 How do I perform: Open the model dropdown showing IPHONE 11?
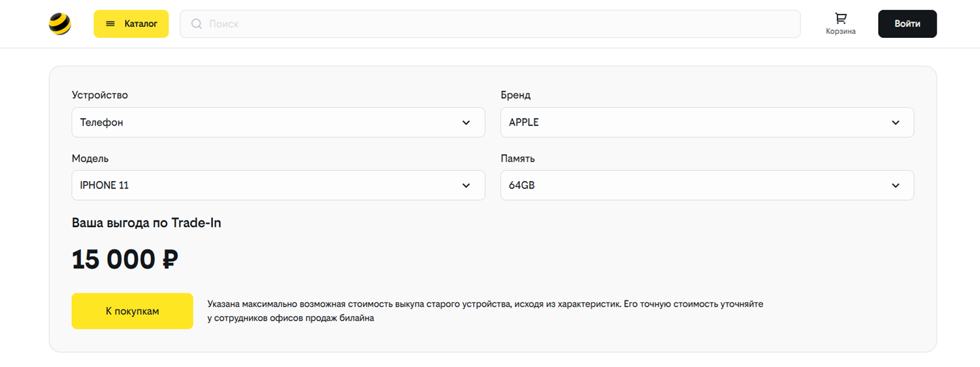[278, 185]
